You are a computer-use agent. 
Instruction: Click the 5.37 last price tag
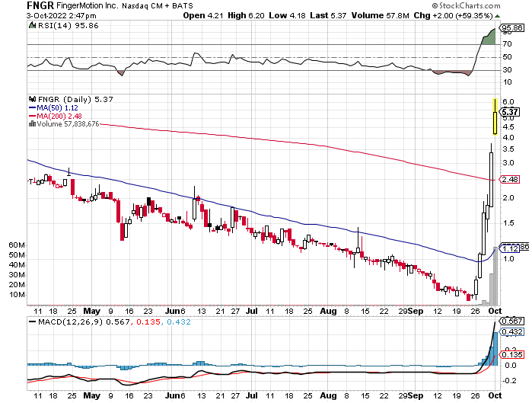(x=510, y=112)
